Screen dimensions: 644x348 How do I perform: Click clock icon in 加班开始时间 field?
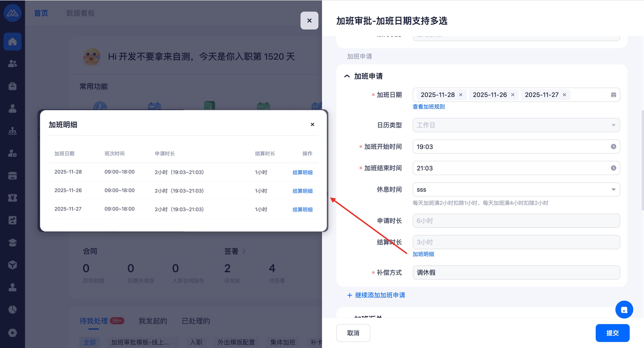tap(613, 147)
